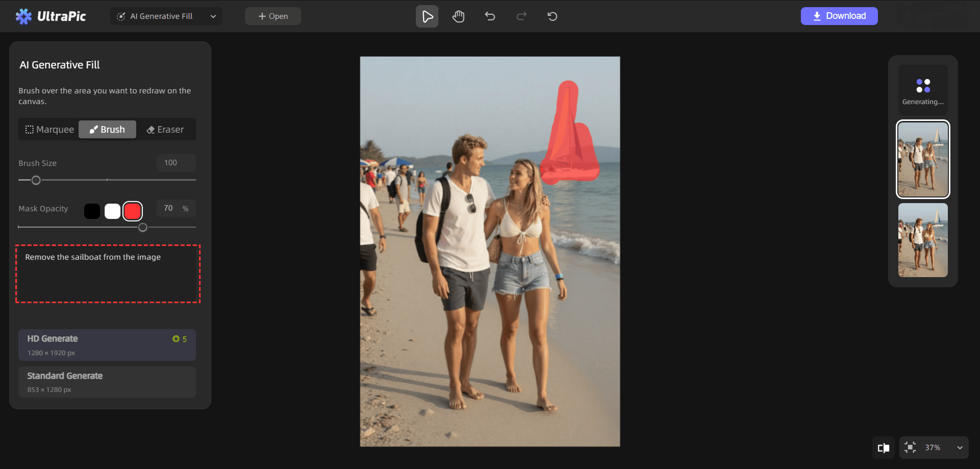Click the UltraPic logo
Viewport: 980px width, 469px height.
pos(51,16)
